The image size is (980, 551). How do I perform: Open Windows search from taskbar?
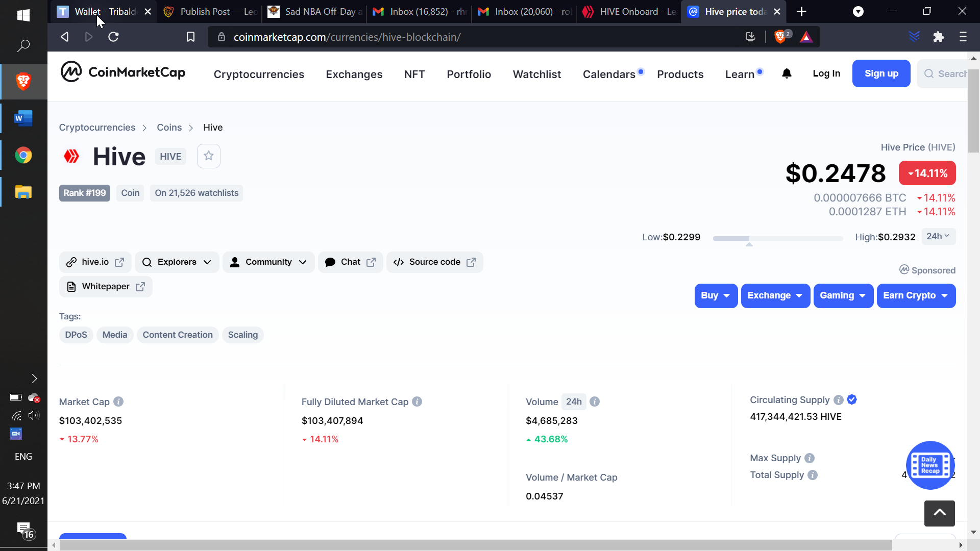23,46
